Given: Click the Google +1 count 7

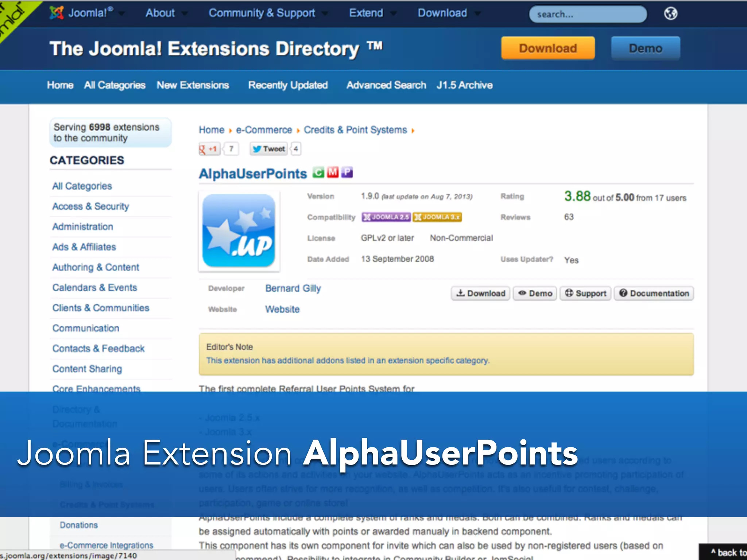Looking at the screenshot, I should pyautogui.click(x=231, y=149).
